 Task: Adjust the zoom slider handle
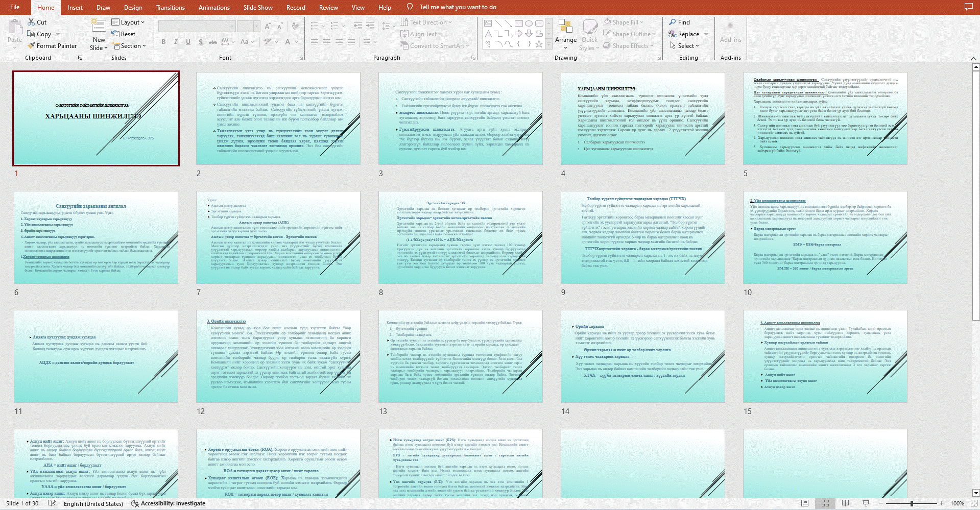912,503
